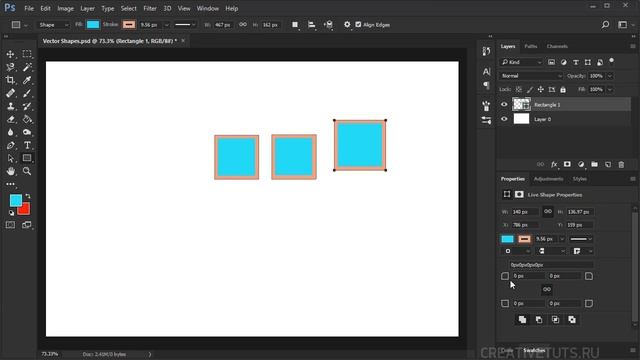Viewport: 640px width, 360px height.
Task: Add a layer mask
Action: coord(567,164)
